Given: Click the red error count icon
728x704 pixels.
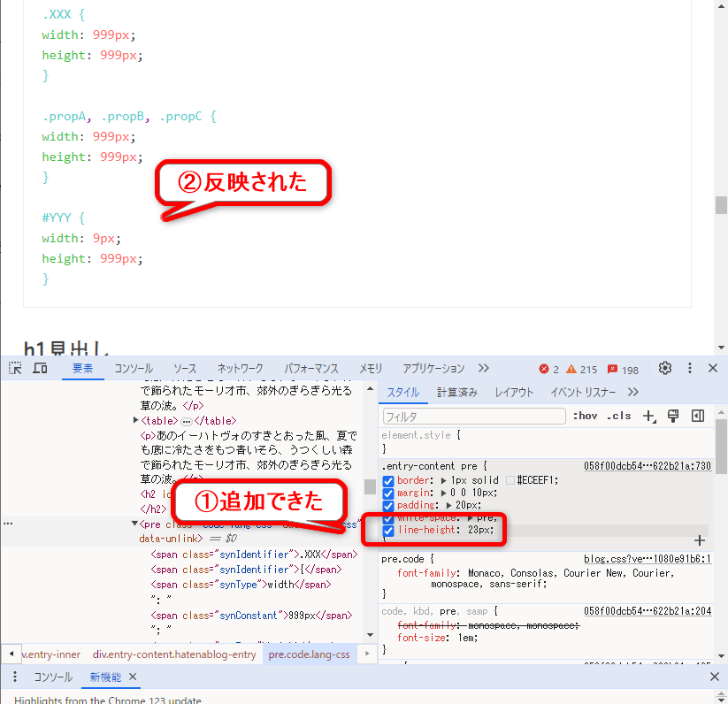Looking at the screenshot, I should point(544,369).
